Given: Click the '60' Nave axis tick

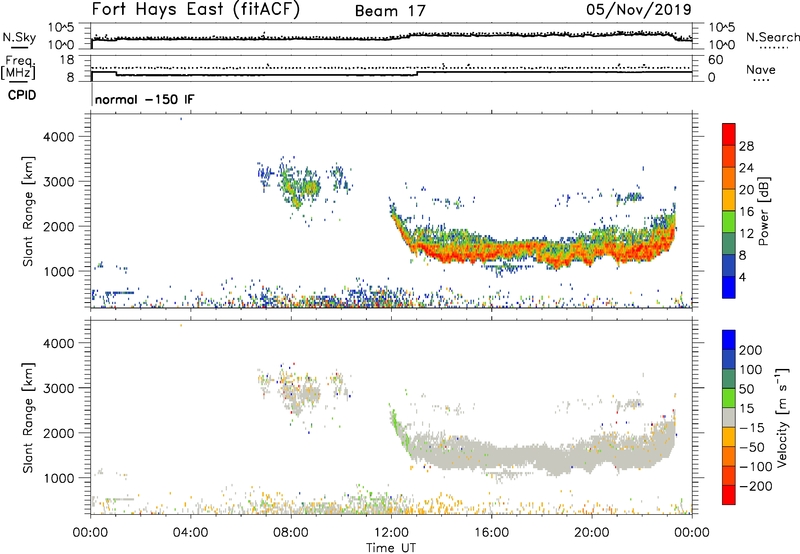Looking at the screenshot, I should point(715,60).
